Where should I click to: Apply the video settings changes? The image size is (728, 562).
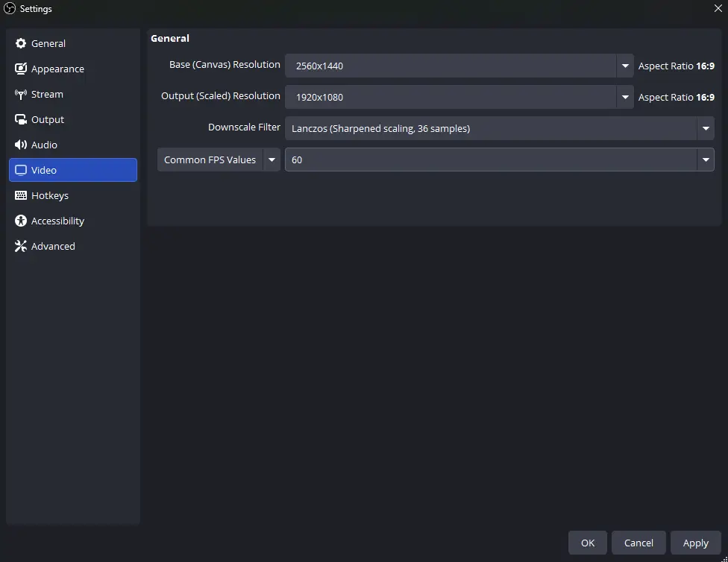click(695, 543)
